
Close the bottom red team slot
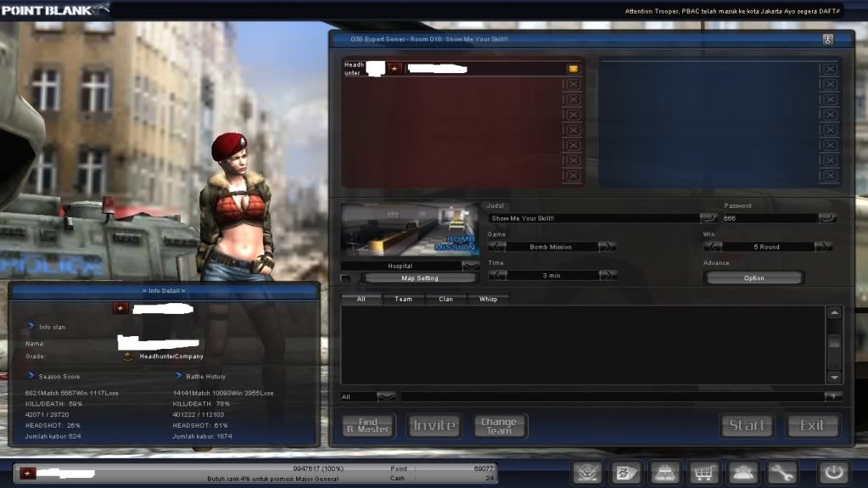point(573,176)
